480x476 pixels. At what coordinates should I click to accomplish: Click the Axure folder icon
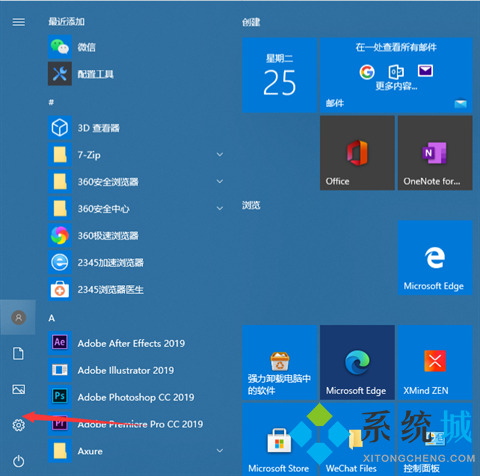point(60,451)
